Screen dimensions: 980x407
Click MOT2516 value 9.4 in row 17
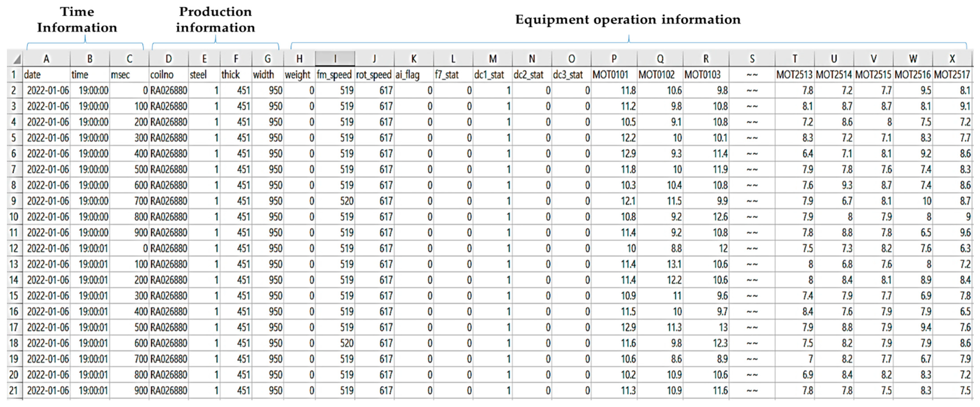pos(913,327)
